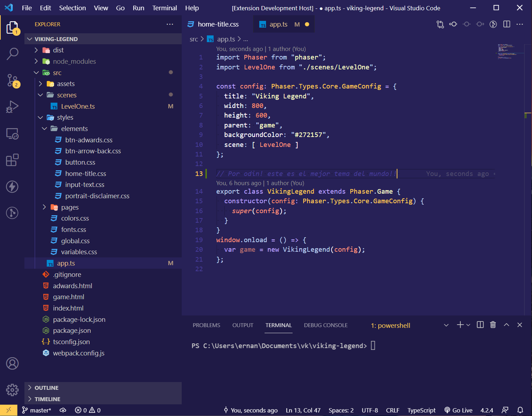
Task: Click the feedback icon in status bar
Action: point(505,410)
